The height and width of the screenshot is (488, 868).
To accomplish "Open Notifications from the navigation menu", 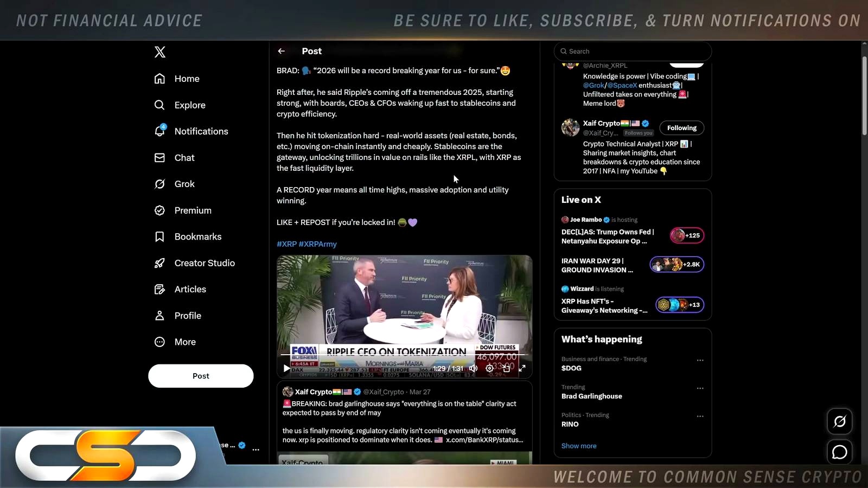I will 201,131.
